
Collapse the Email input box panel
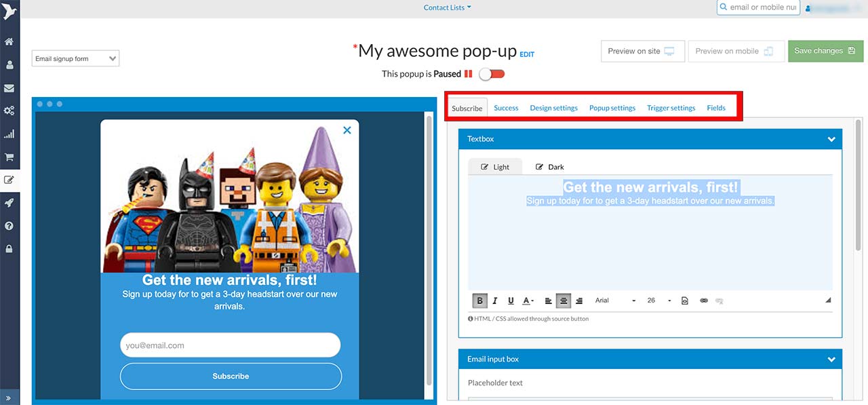[831, 360]
